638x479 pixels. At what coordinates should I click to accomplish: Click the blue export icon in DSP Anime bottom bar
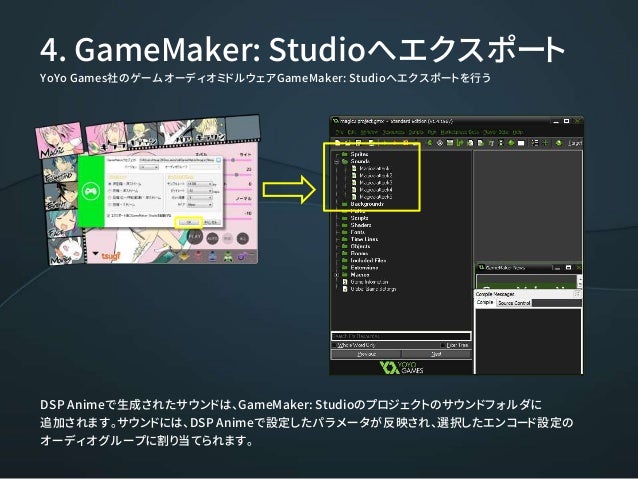pos(212,256)
